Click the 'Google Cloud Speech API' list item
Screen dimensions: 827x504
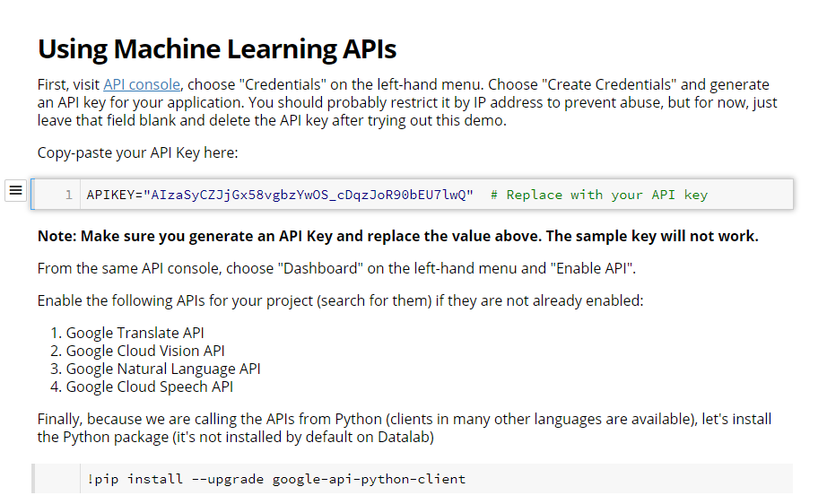click(150, 387)
